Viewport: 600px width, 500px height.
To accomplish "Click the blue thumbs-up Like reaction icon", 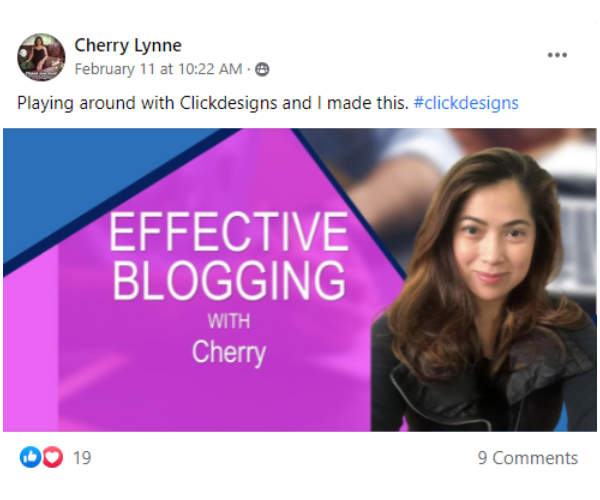I will coord(30,457).
